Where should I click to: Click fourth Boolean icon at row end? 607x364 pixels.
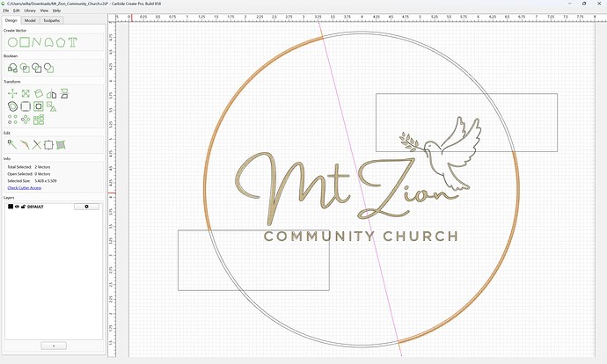coord(48,68)
